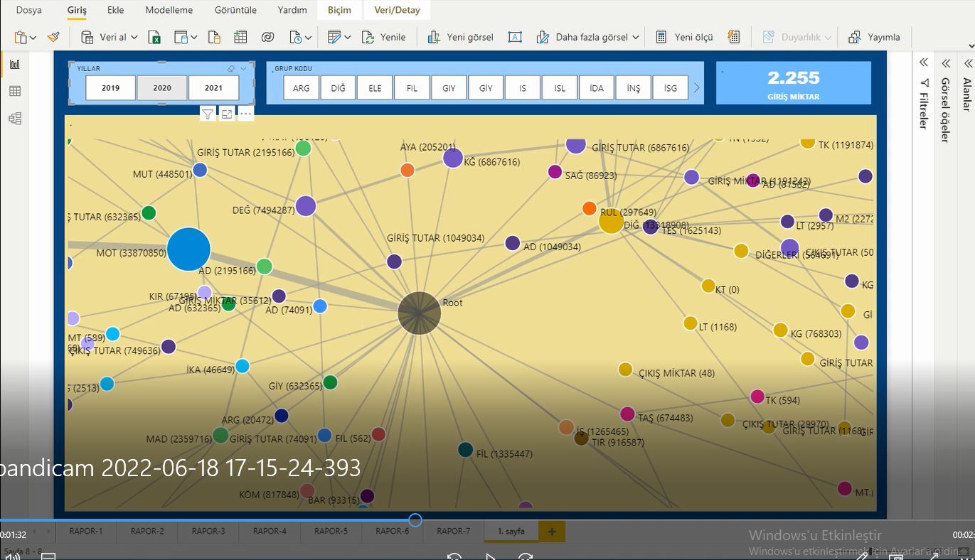Toggle ARG in GRUP KODU slicer
The width and height of the screenshot is (975, 560).
tap(301, 88)
